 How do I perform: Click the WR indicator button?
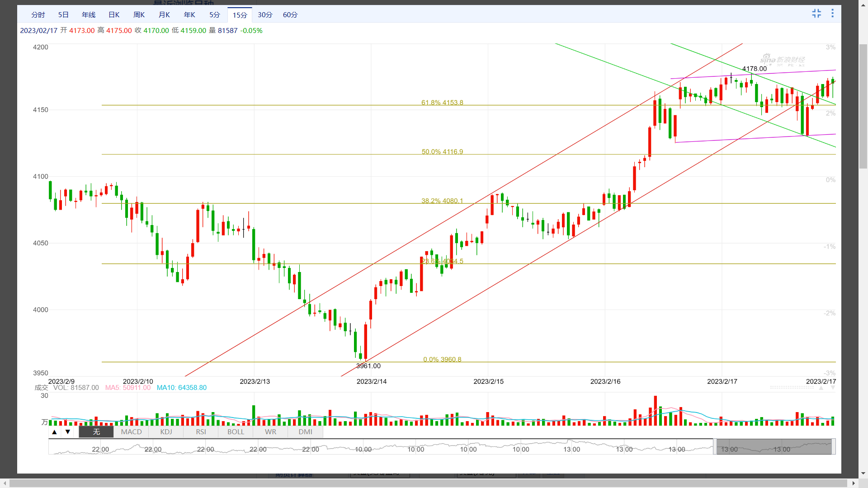pos(270,432)
